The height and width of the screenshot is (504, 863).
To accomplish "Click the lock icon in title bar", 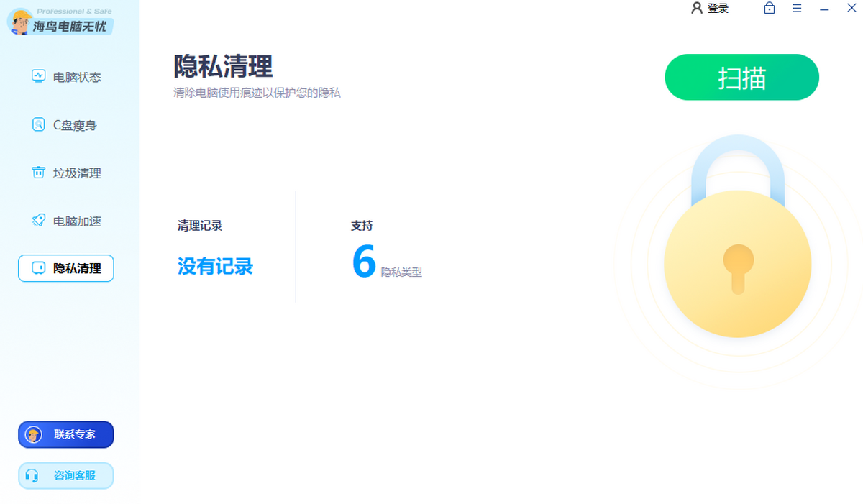I will tap(770, 9).
